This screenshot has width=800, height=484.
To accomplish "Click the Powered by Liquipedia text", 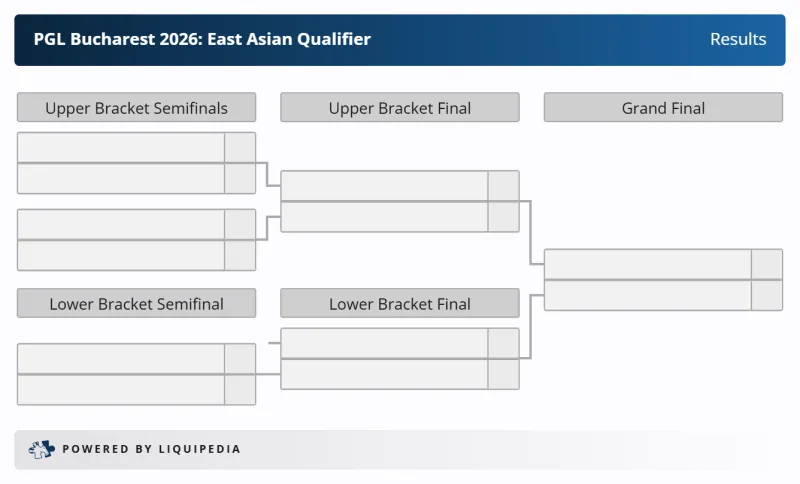I will click(151, 450).
